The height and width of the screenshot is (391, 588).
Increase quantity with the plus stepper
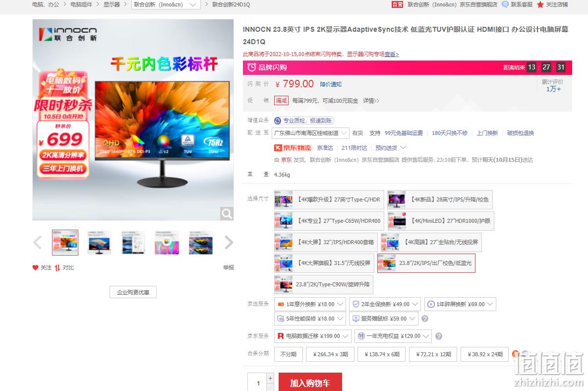tap(270, 378)
